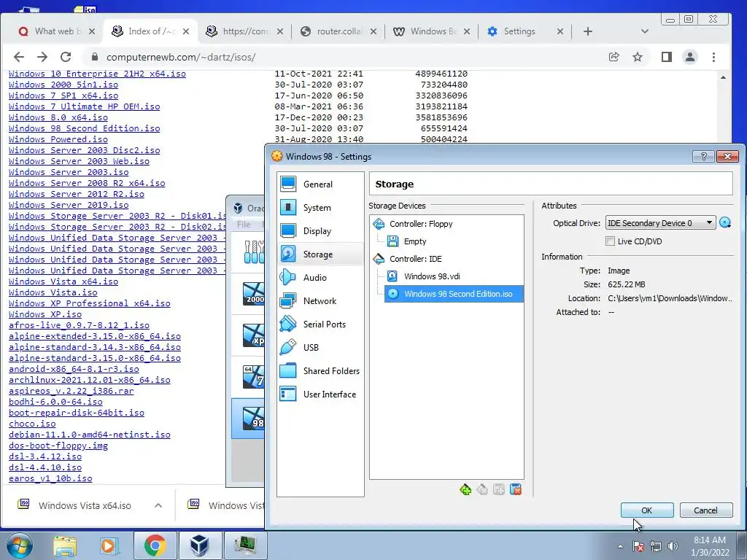Open the Network settings category

coord(320,300)
